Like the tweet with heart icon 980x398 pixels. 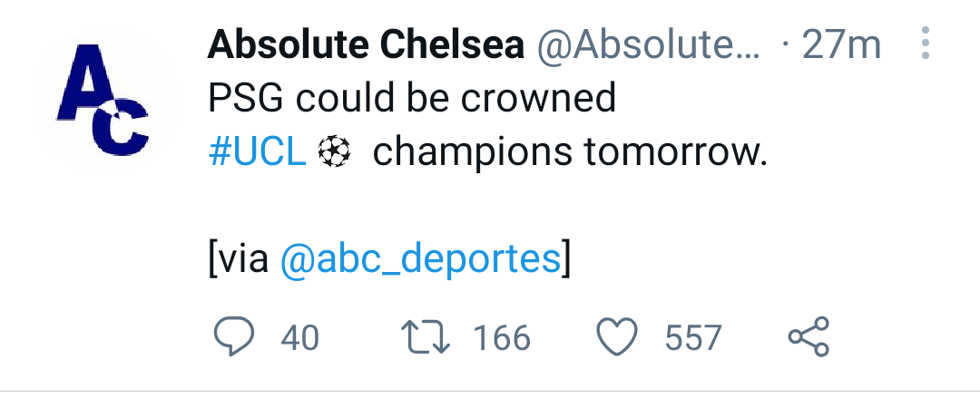point(618,336)
